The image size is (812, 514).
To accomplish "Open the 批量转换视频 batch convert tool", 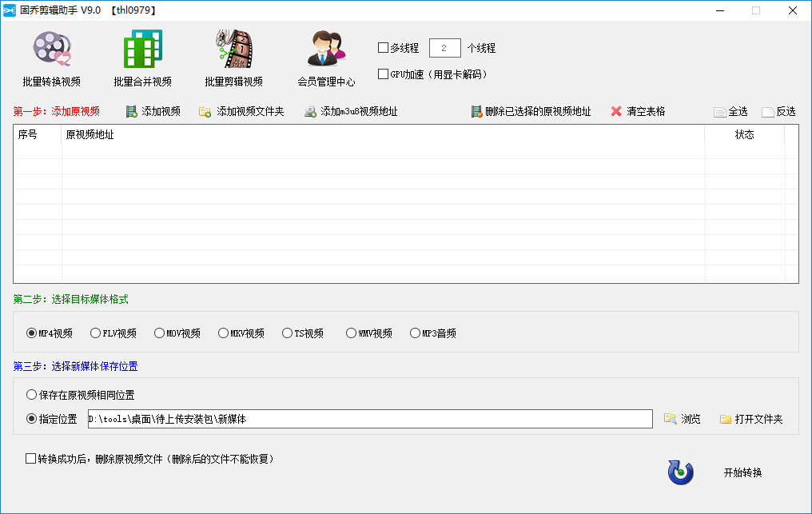I will 52,58.
